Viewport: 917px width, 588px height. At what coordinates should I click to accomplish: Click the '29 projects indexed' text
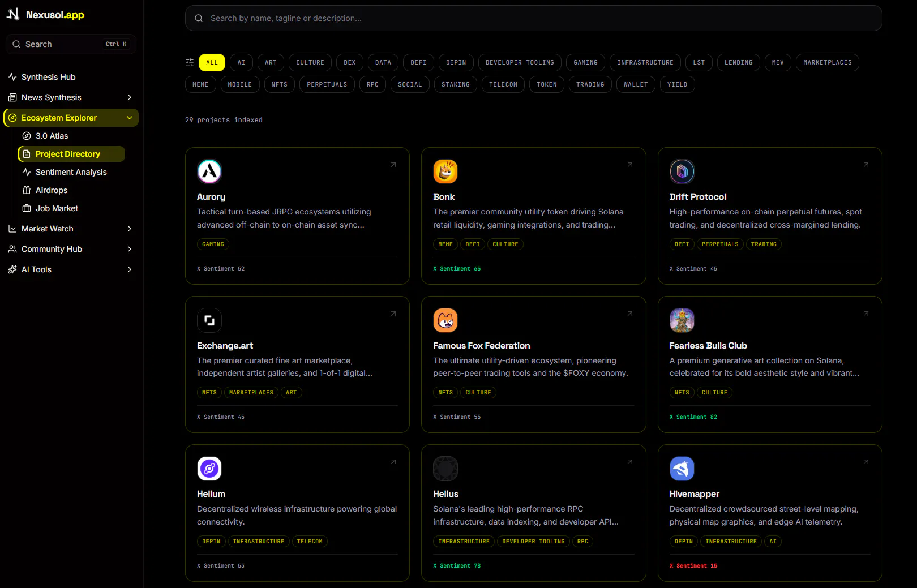click(224, 120)
